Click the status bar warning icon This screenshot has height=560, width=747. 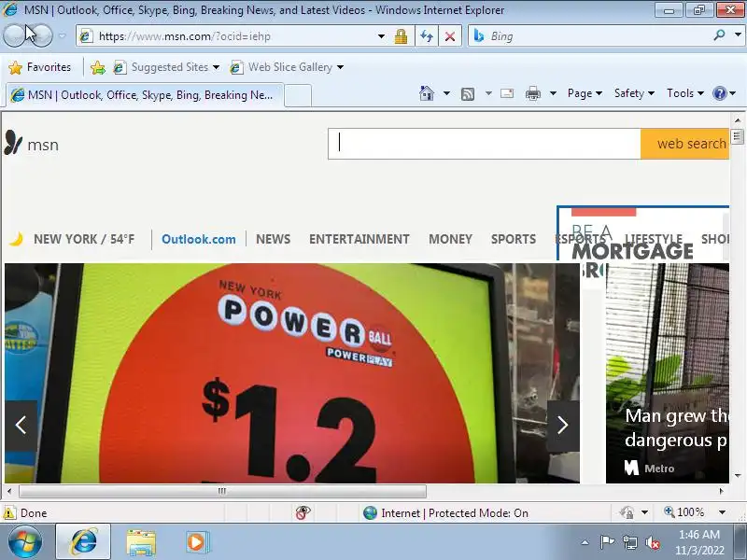[9, 512]
